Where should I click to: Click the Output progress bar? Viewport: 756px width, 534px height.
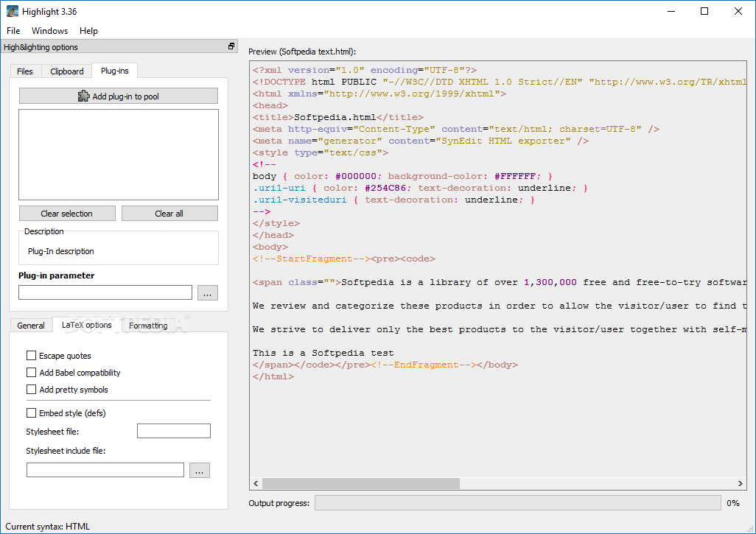pyautogui.click(x=518, y=502)
